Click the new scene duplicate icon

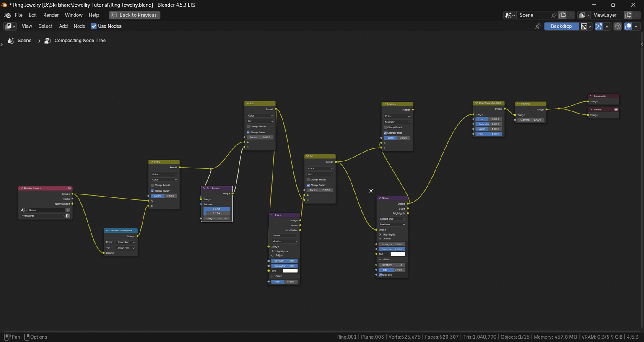[x=563, y=15]
